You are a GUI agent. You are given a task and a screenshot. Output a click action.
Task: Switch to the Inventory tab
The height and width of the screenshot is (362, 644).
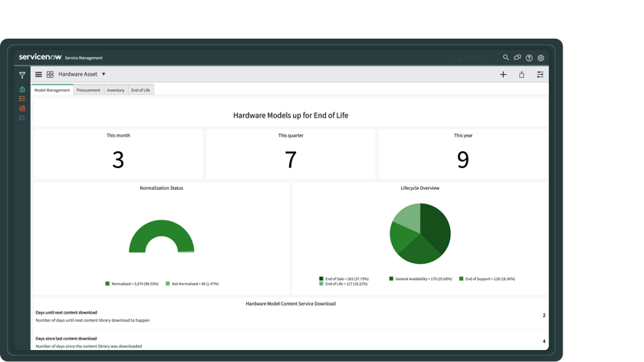click(115, 90)
